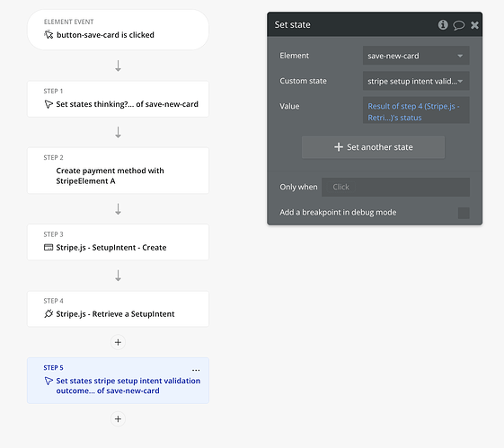Click the cursor icon on button-save-card event

pyautogui.click(x=49, y=35)
